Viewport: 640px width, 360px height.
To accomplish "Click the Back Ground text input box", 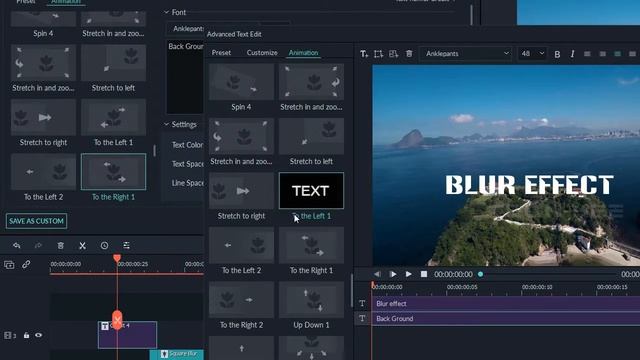I will [185, 77].
